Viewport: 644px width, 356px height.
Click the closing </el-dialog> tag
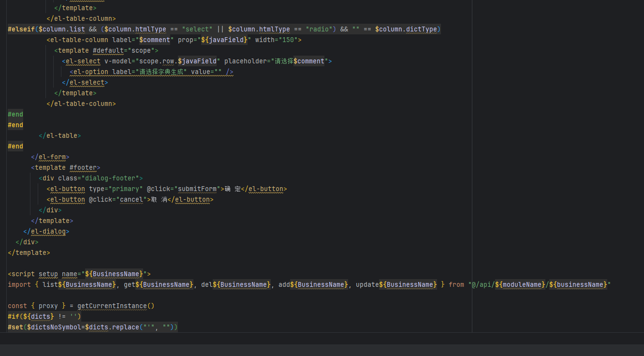(46, 232)
